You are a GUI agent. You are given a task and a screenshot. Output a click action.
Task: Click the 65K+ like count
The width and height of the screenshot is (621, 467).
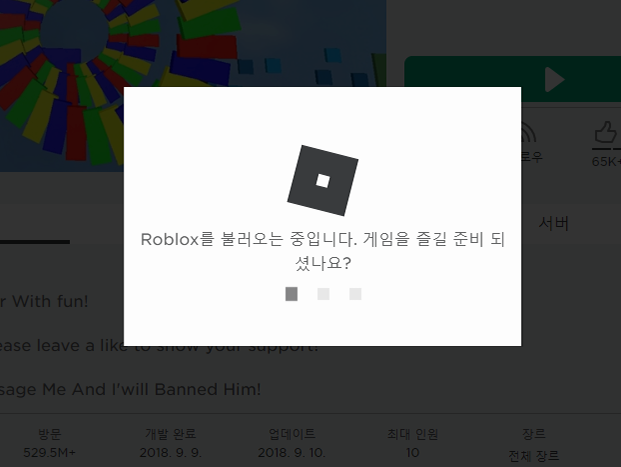pos(606,162)
